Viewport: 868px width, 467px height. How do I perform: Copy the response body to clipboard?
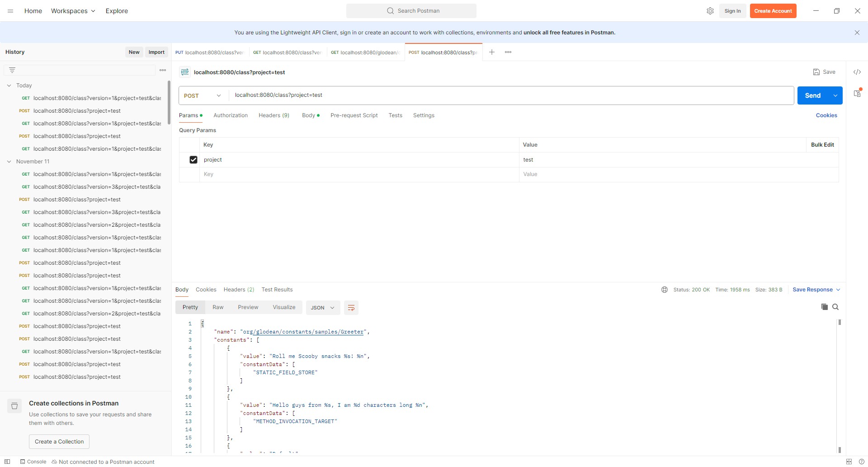tap(824, 307)
